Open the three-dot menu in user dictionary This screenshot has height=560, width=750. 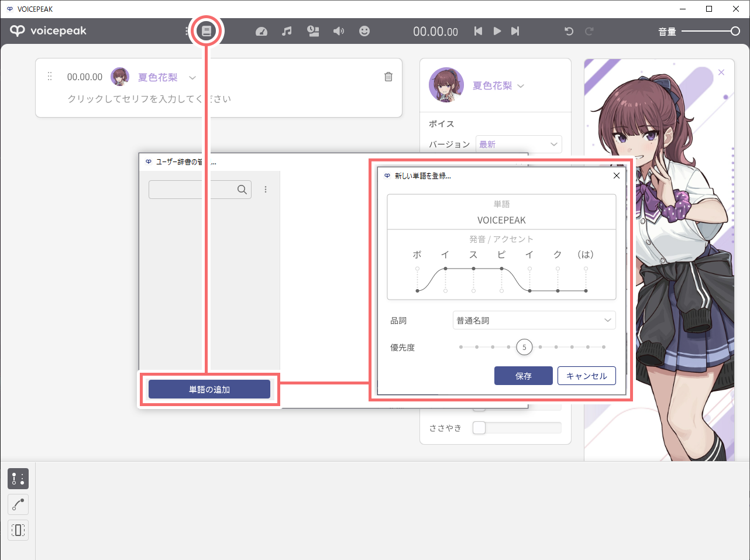coord(266,190)
